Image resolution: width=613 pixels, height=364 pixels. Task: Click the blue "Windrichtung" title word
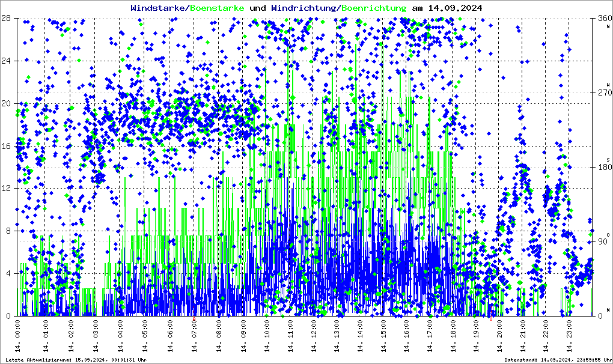[x=303, y=8]
